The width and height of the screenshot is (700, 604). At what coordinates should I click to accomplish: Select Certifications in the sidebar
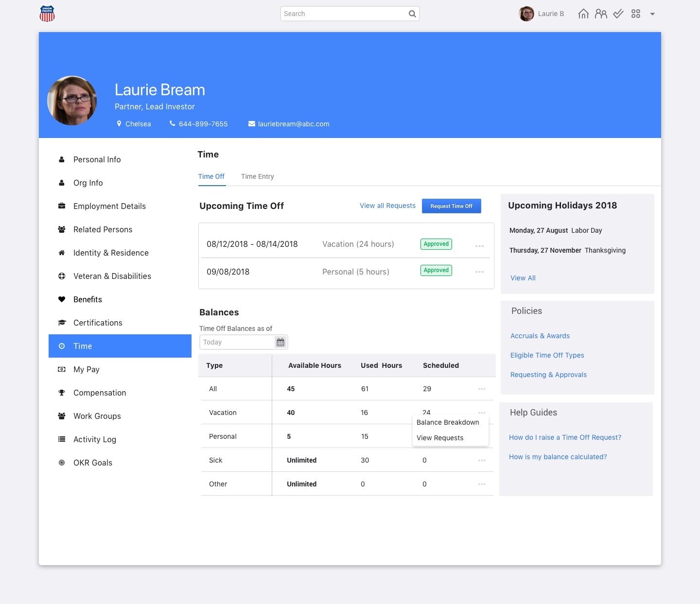tap(120, 323)
